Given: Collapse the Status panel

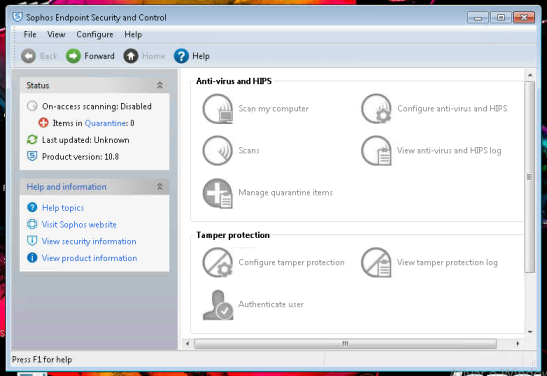Looking at the screenshot, I should (160, 85).
